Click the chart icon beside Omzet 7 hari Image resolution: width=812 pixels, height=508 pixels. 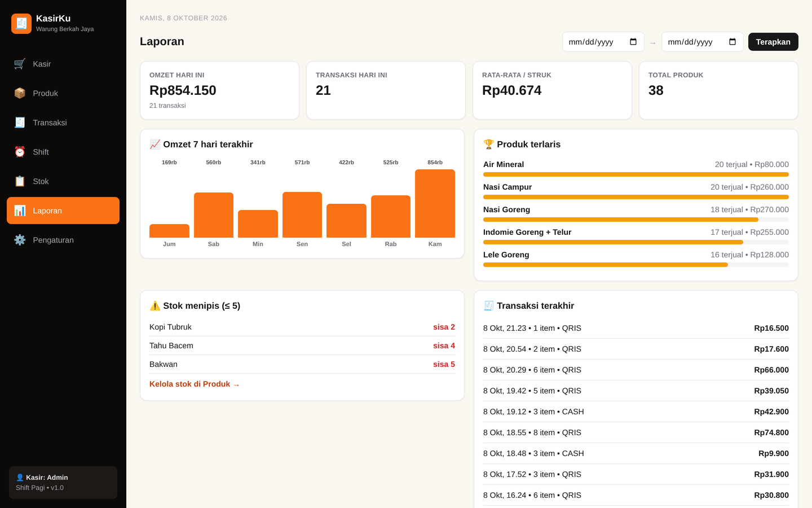click(155, 144)
